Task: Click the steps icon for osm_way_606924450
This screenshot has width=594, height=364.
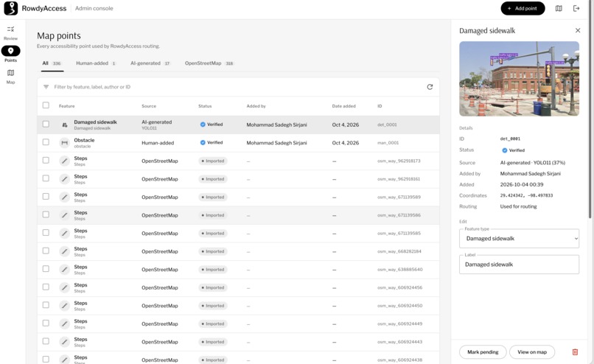Action: [65, 306]
